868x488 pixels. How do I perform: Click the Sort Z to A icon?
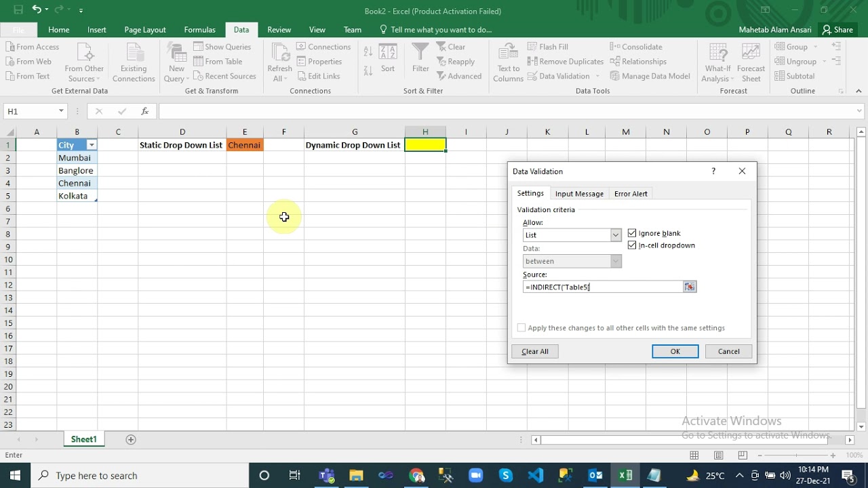pyautogui.click(x=368, y=70)
